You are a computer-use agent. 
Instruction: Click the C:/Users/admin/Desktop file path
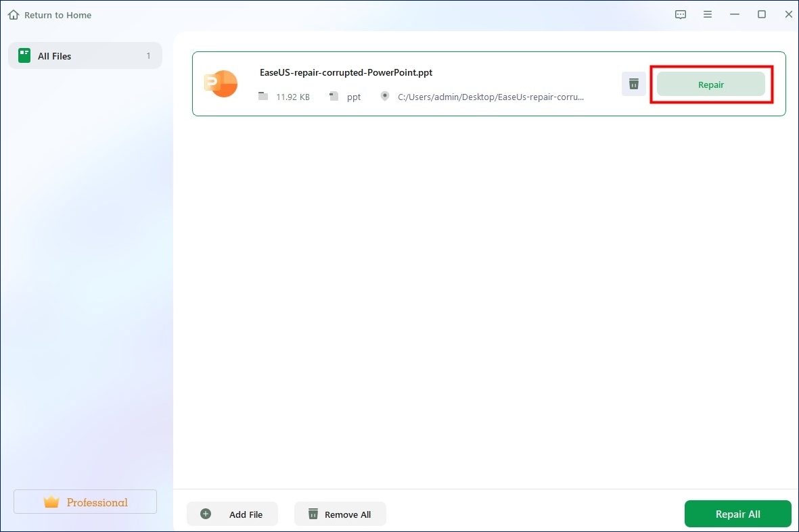click(x=490, y=97)
